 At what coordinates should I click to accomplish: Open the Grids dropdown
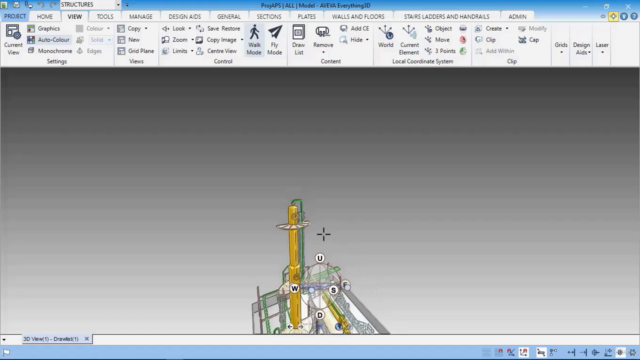(x=561, y=47)
